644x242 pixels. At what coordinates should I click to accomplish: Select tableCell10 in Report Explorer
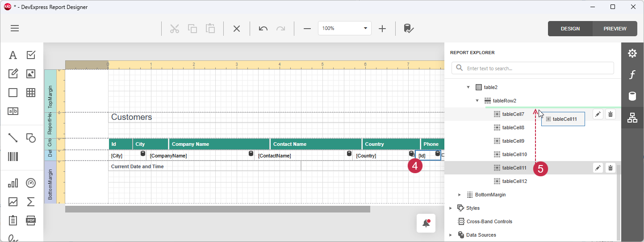click(514, 154)
